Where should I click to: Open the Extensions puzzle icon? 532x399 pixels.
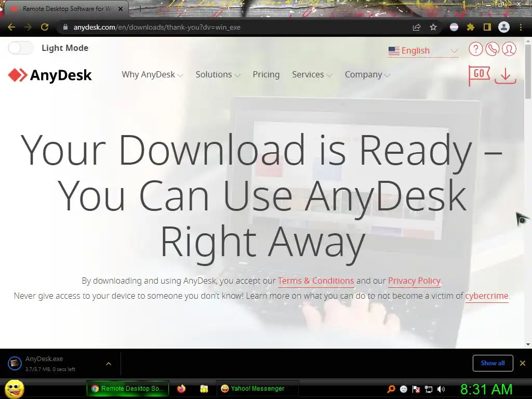point(471,27)
